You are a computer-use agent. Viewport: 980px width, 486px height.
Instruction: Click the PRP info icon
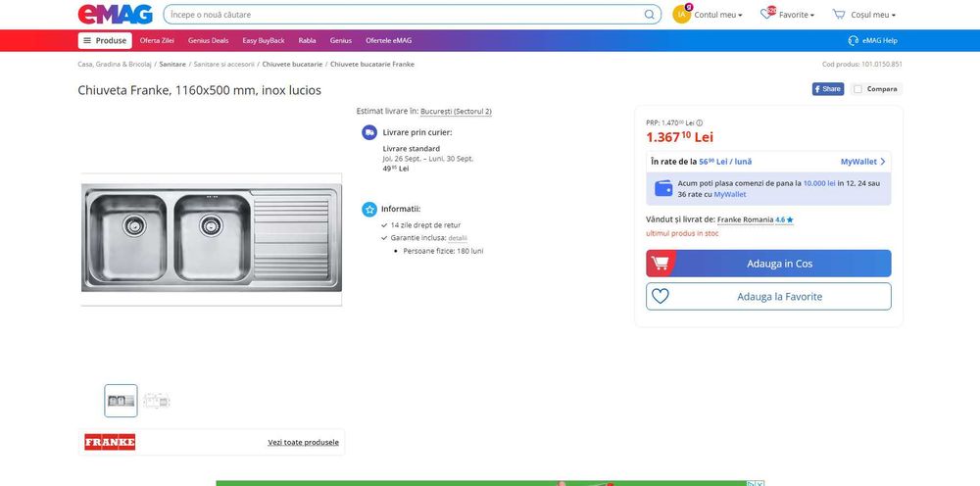pos(700,123)
